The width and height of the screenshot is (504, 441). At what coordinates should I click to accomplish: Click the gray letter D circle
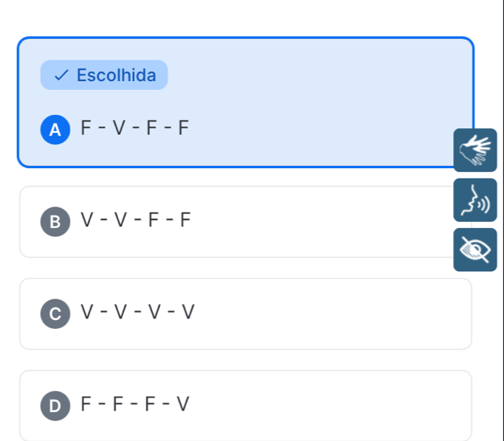tap(54, 405)
